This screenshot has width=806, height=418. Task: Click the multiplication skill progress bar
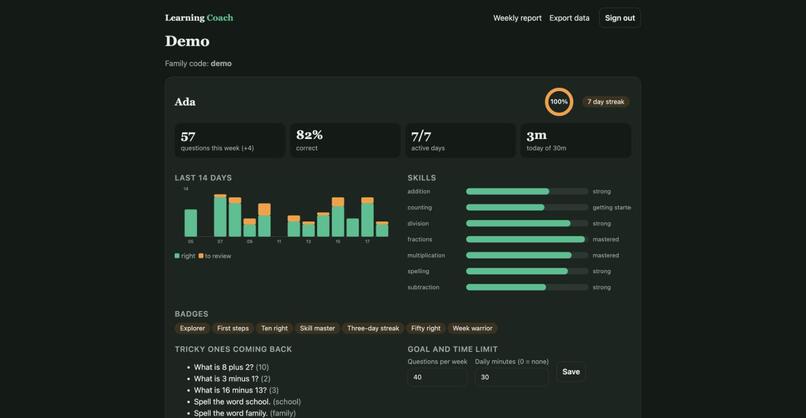tap(527, 256)
